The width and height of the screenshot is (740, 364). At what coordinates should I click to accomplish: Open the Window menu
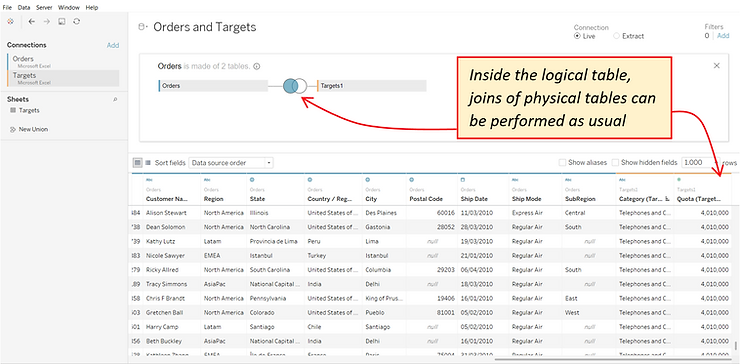click(x=69, y=8)
